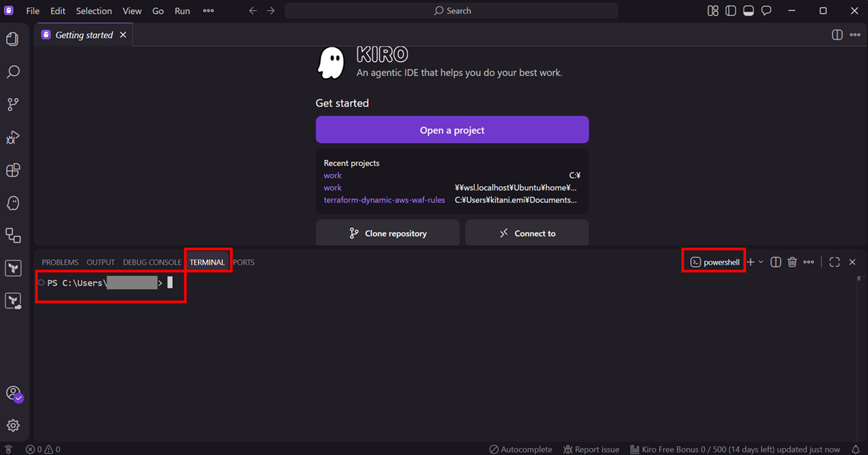Close the Getting started tab
The width and height of the screenshot is (868, 455).
[123, 35]
